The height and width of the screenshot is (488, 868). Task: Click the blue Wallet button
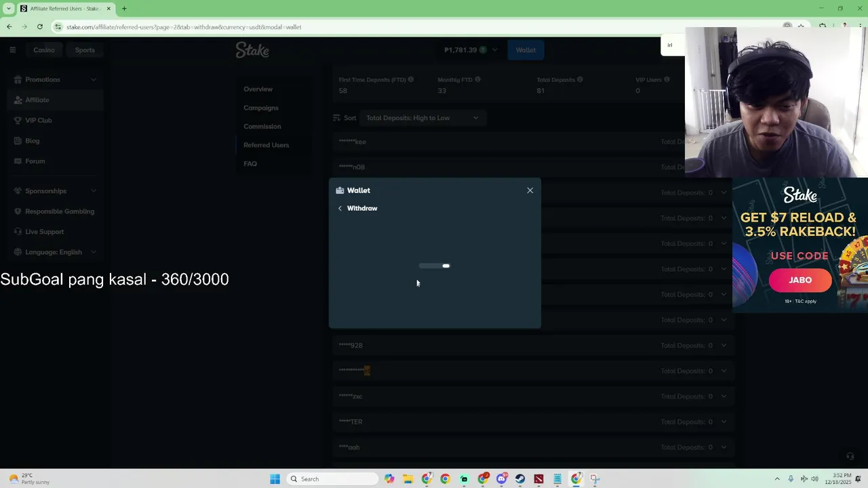pyautogui.click(x=526, y=49)
